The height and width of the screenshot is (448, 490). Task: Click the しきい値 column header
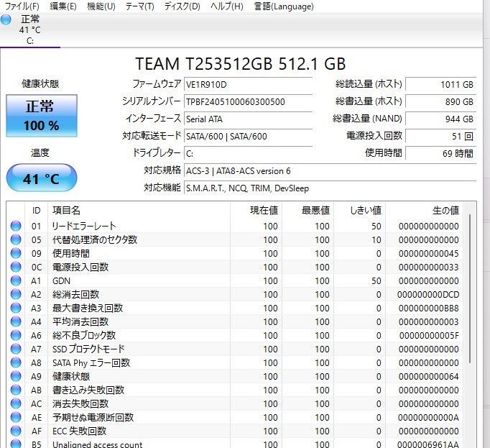359,211
